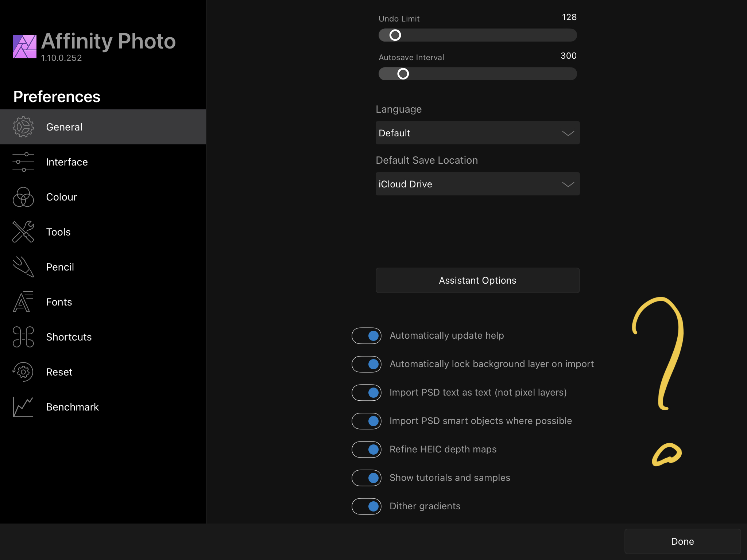Click the Tools wrench icon
This screenshot has width=747, height=560.
coord(23,232)
